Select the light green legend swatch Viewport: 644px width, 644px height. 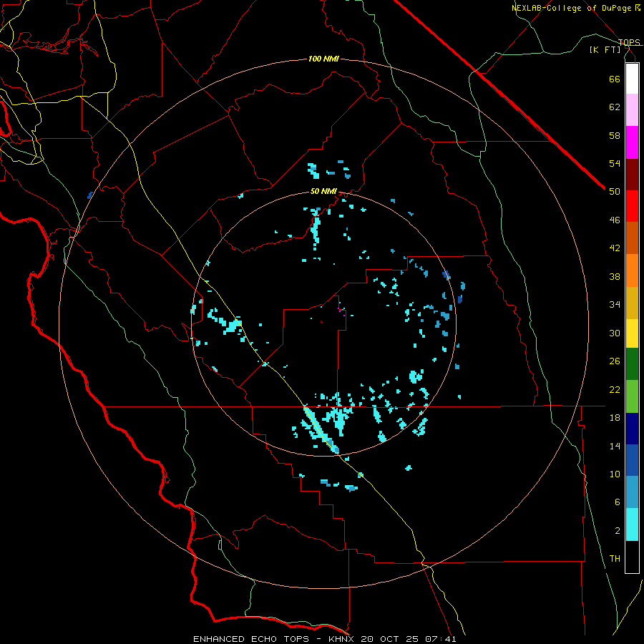[x=632, y=396]
